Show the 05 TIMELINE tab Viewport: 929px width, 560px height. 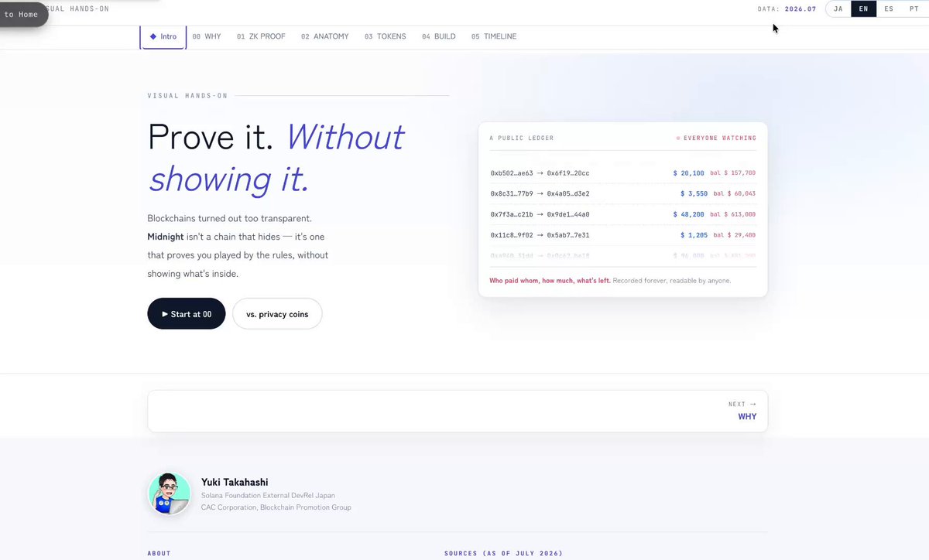point(494,36)
